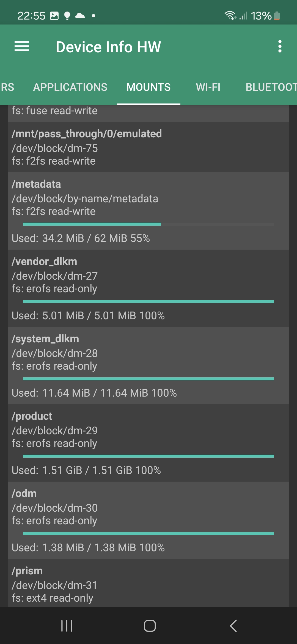Tap the image notification icon in status bar
Viewport: 297px width, 644px height.
click(x=54, y=16)
